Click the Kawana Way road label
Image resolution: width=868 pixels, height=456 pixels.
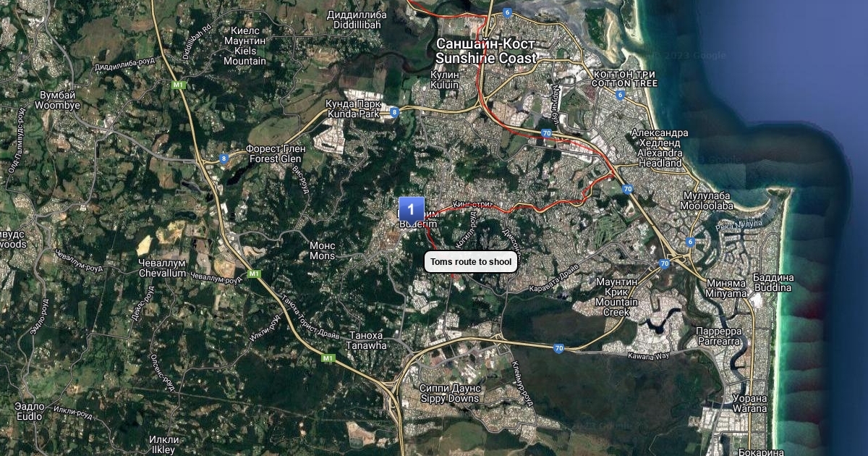tap(649, 356)
